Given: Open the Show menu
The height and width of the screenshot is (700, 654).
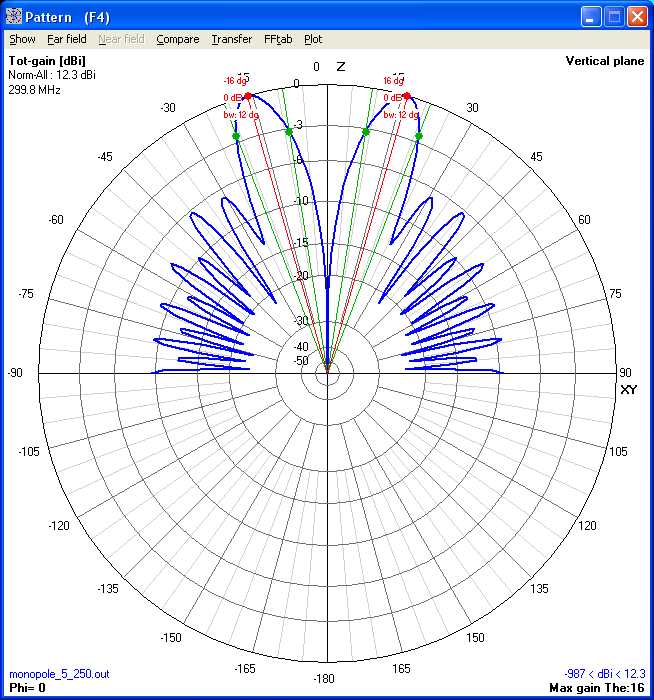Looking at the screenshot, I should tap(22, 39).
